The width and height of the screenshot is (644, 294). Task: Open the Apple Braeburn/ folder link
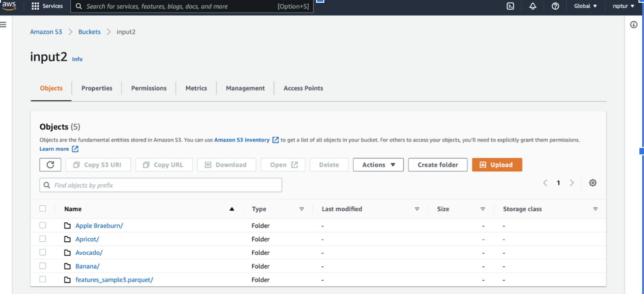[99, 226]
